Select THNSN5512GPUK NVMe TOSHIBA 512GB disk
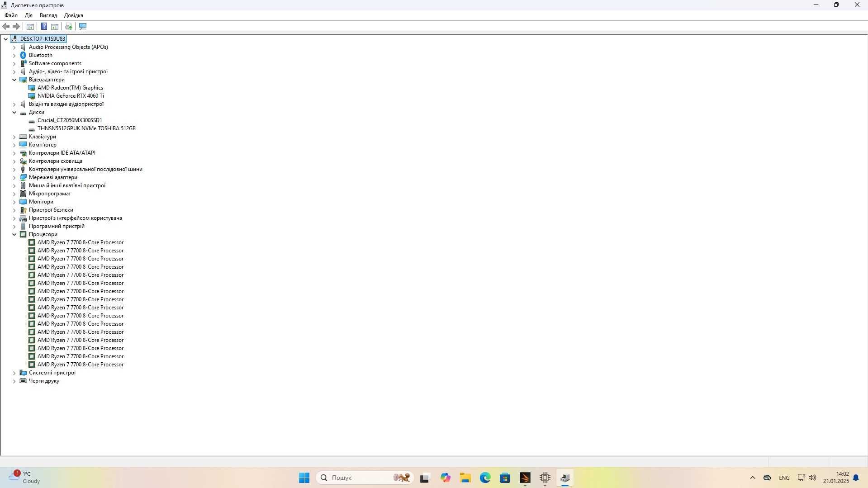868x488 pixels. tap(86, 128)
